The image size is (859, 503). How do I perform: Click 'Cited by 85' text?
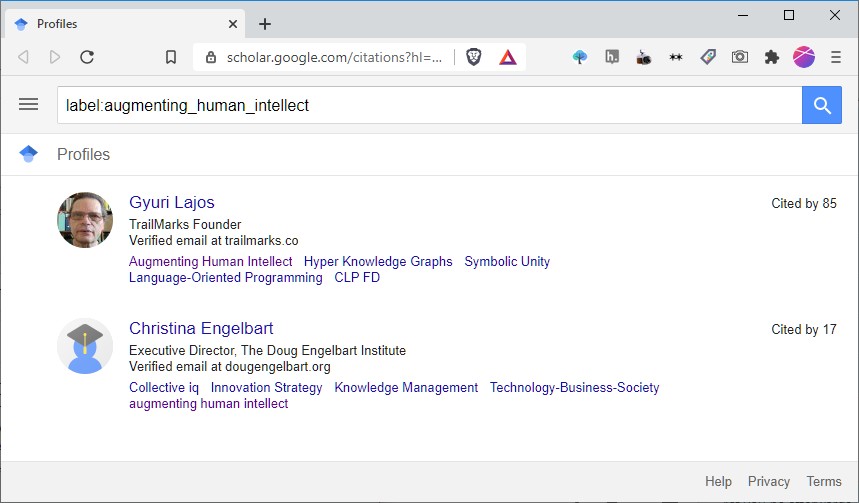tap(804, 203)
